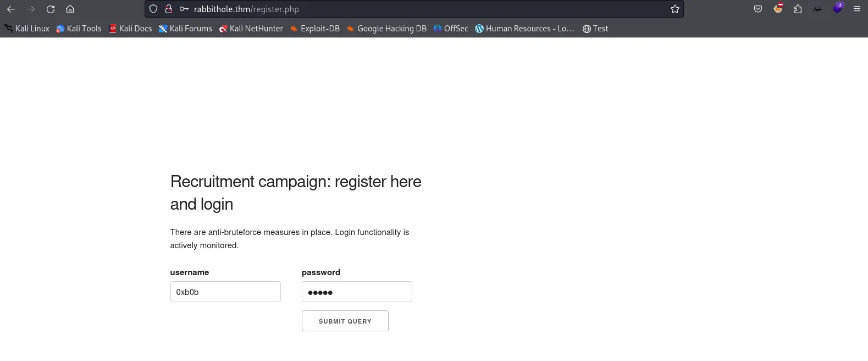Open the Test bookmark

click(x=595, y=29)
